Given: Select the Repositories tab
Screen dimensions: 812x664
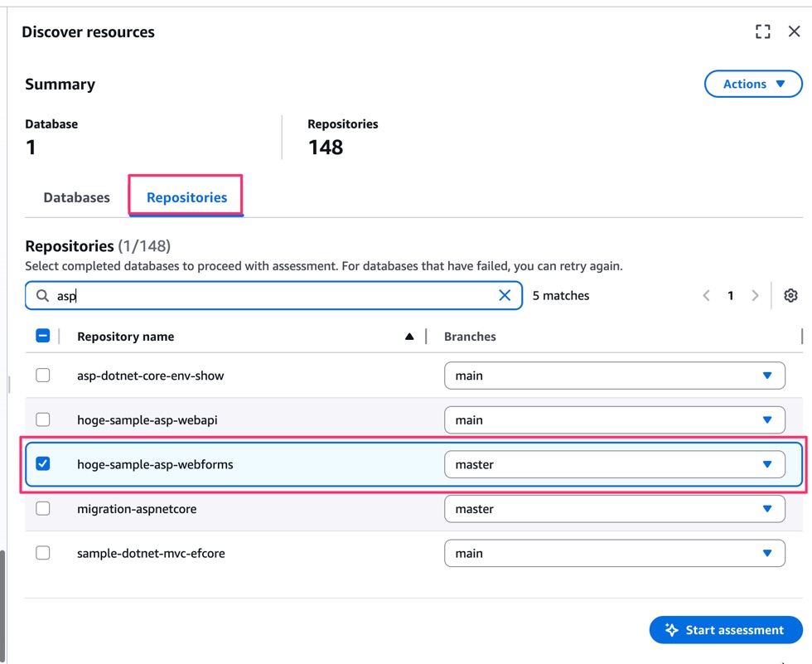Looking at the screenshot, I should 186,197.
